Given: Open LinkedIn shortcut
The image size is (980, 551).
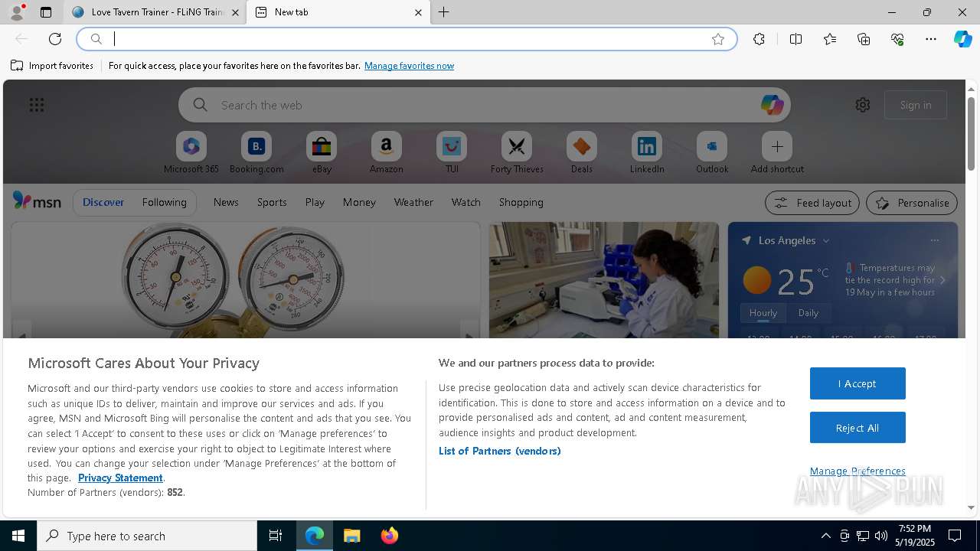Looking at the screenshot, I should (x=647, y=153).
